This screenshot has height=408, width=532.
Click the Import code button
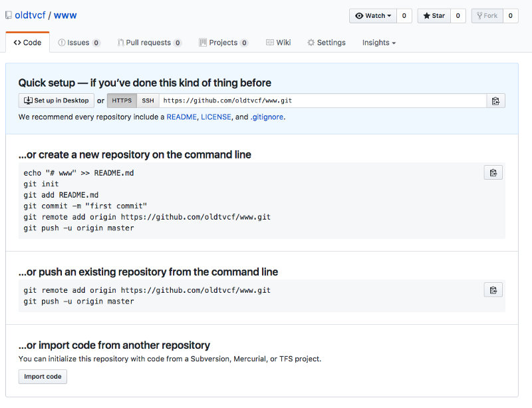[x=43, y=377]
